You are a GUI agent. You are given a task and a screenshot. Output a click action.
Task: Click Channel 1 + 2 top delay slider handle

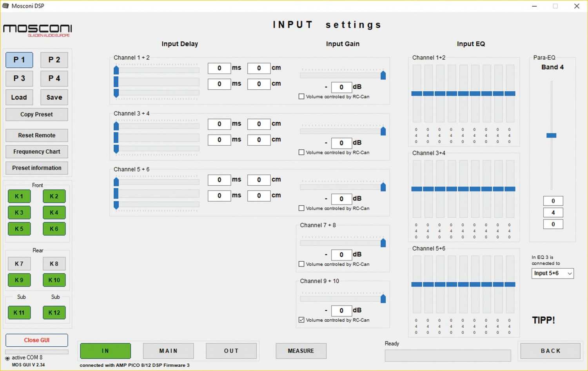[116, 70]
